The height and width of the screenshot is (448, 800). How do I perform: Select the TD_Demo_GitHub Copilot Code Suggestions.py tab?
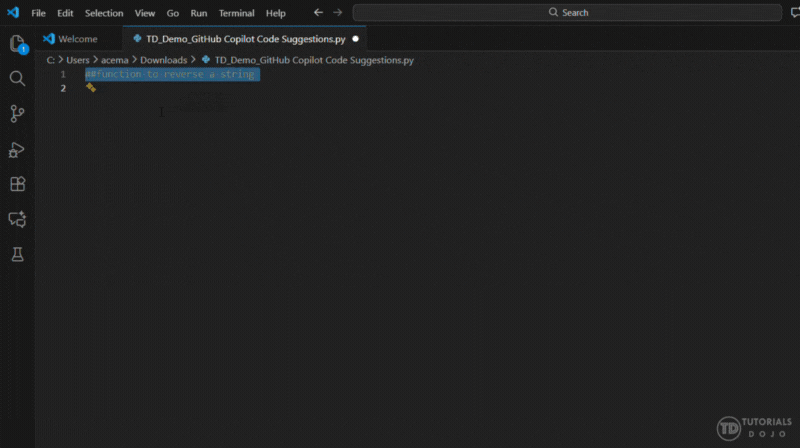(245, 39)
